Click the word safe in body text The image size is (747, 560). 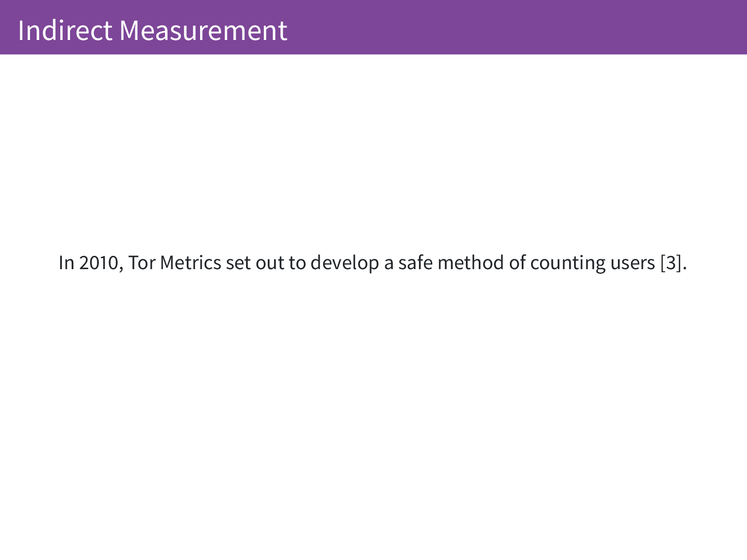(415, 263)
